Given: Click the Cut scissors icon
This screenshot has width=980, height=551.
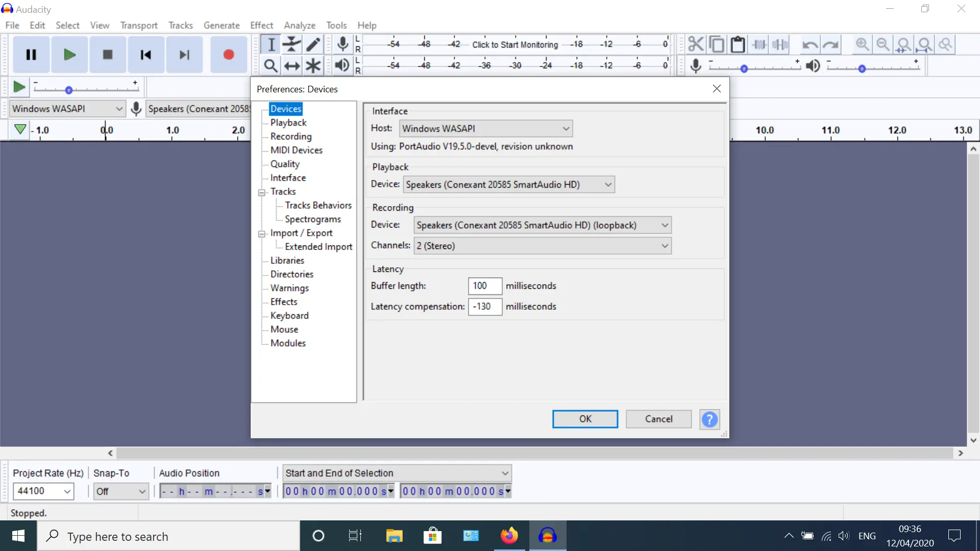Looking at the screenshot, I should tap(695, 44).
